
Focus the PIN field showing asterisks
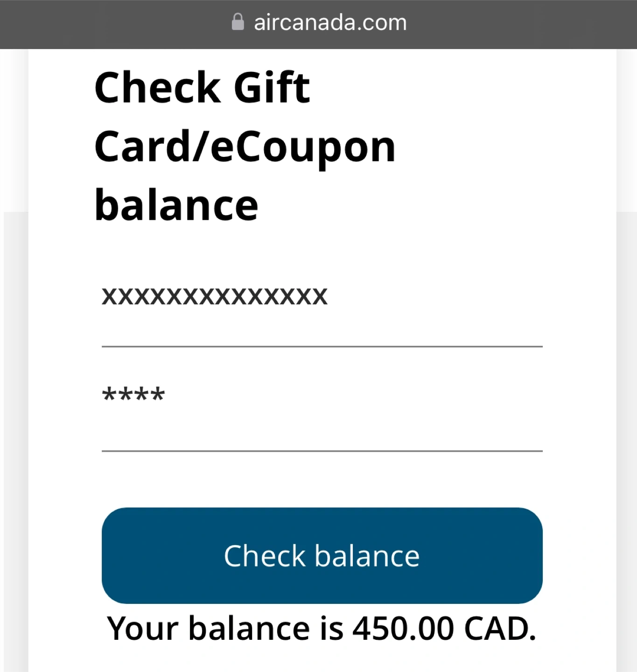133,395
